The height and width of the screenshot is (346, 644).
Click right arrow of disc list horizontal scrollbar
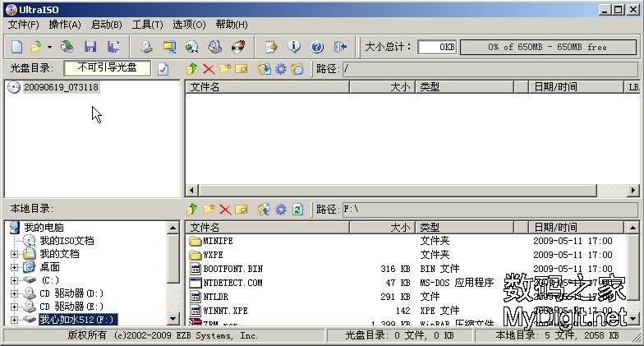[633, 191]
